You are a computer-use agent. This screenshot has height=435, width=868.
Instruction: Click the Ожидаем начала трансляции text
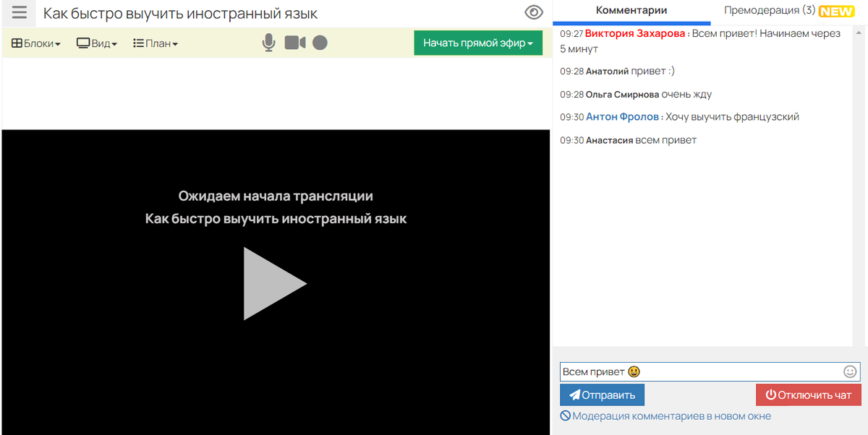tap(276, 196)
